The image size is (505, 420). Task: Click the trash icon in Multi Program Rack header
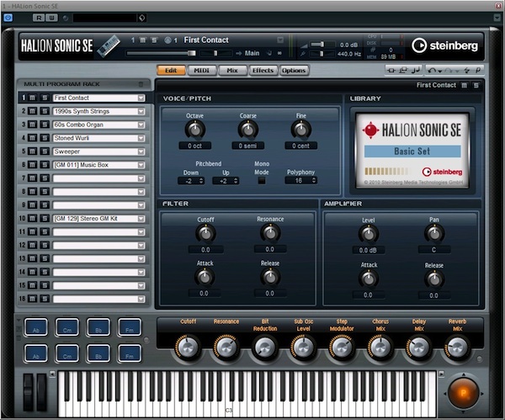click(x=141, y=84)
